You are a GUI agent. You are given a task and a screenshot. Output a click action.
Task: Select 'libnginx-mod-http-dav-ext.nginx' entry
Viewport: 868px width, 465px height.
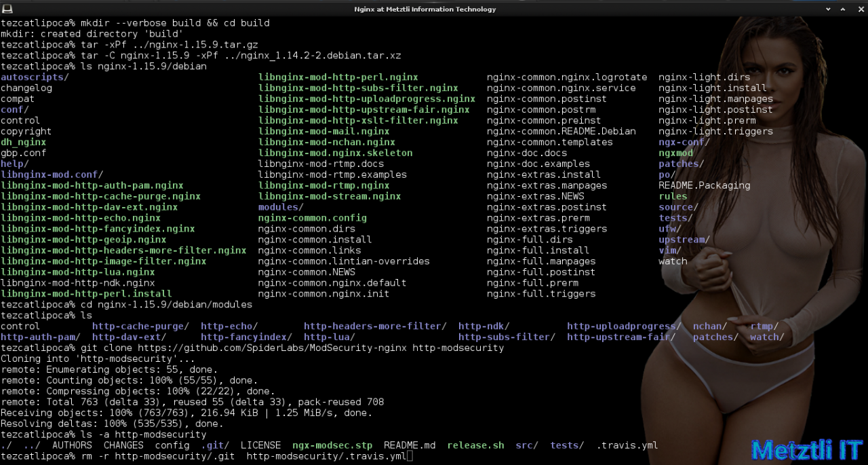[x=90, y=207]
